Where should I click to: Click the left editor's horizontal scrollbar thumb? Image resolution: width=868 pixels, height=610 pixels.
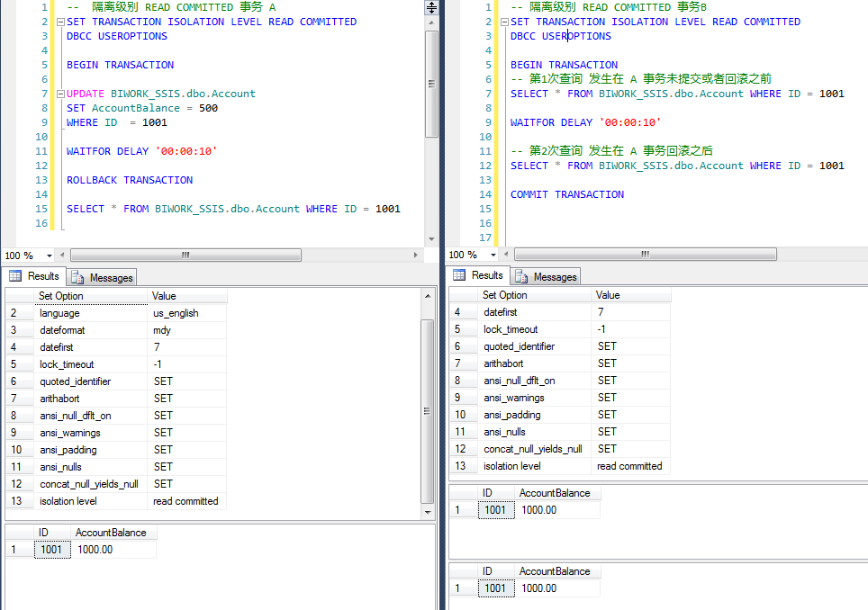185,256
